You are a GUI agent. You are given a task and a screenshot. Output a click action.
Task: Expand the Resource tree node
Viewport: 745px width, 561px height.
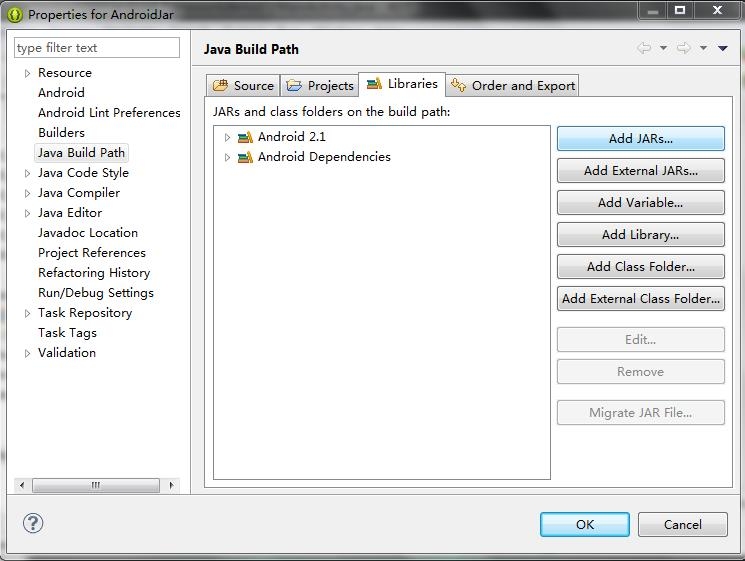(27, 73)
